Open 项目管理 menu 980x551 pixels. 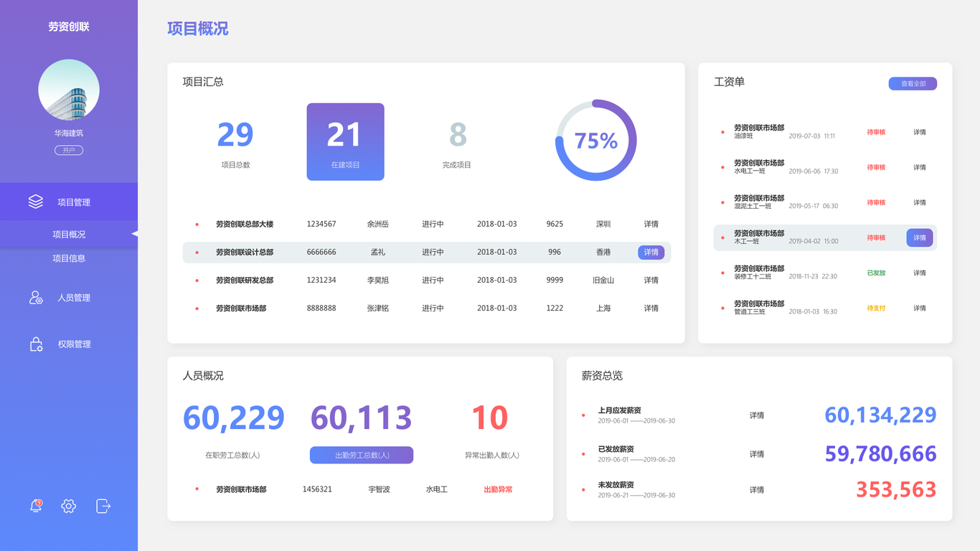[69, 202]
